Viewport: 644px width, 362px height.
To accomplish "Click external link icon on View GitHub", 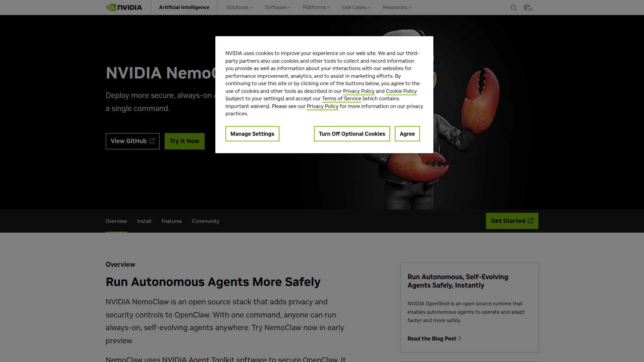I will click(152, 141).
